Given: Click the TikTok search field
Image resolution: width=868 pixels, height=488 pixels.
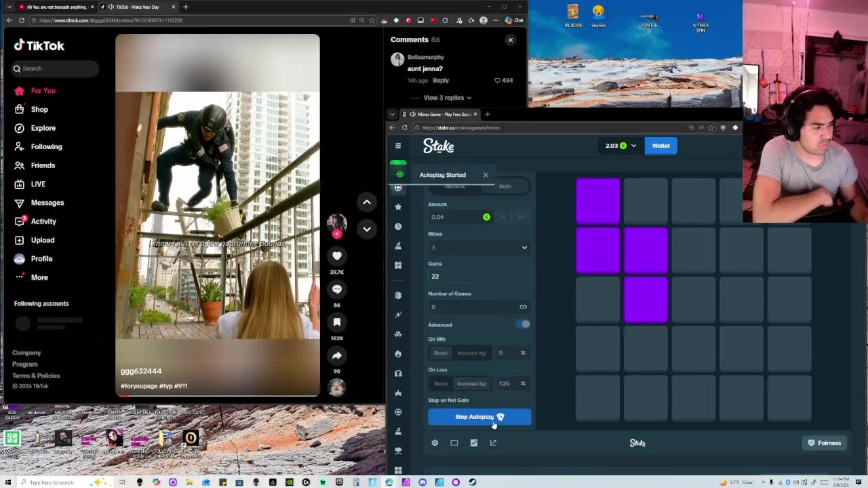Looking at the screenshot, I should pyautogui.click(x=56, y=68).
